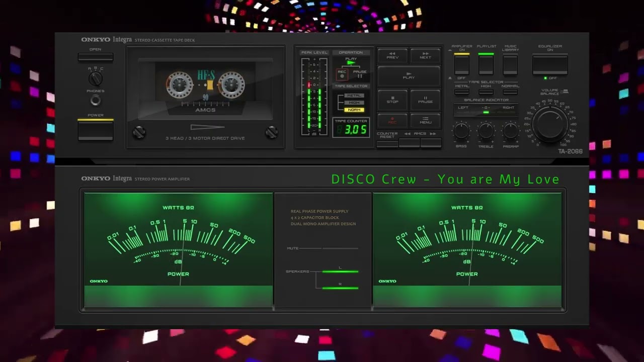Toggle the EQUALIZER ON switch
Viewport: 644px width, 362px height.
coord(550,64)
